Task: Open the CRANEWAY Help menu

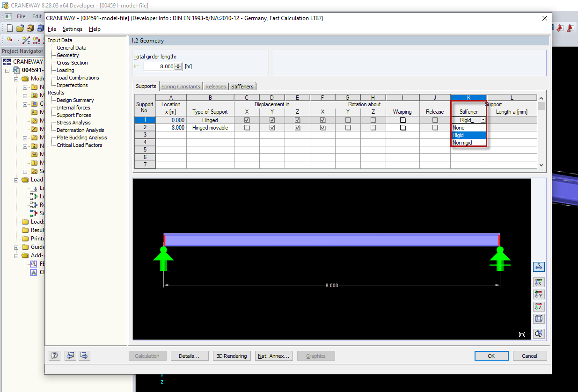Action: 95,29
